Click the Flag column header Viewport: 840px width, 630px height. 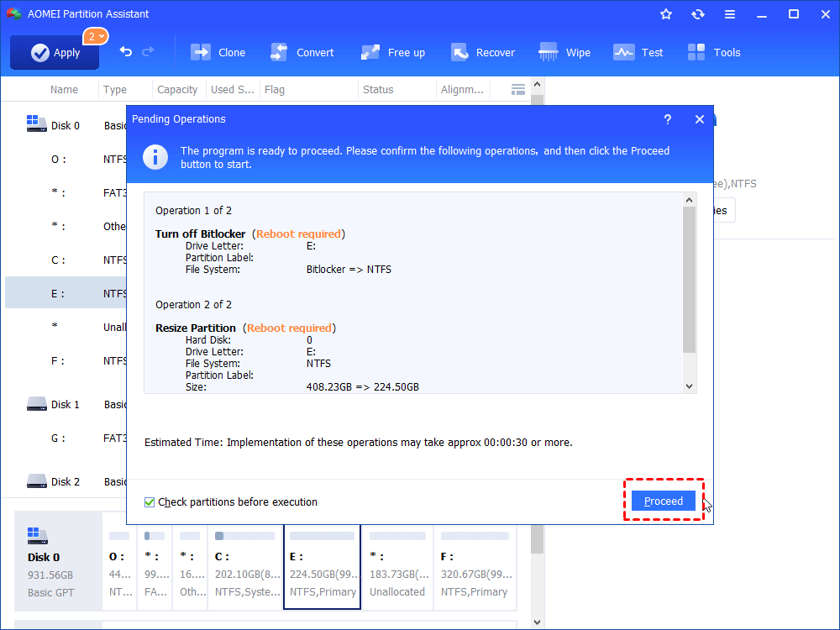[x=275, y=90]
